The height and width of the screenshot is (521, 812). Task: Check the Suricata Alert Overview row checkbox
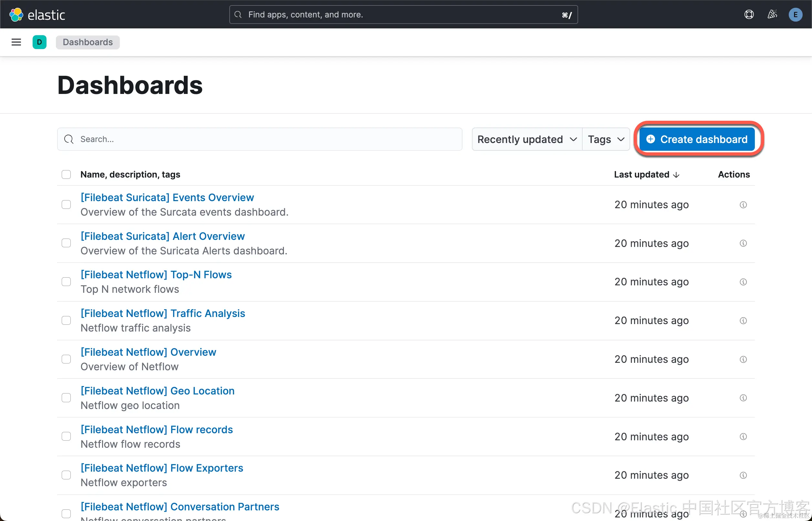coord(66,243)
